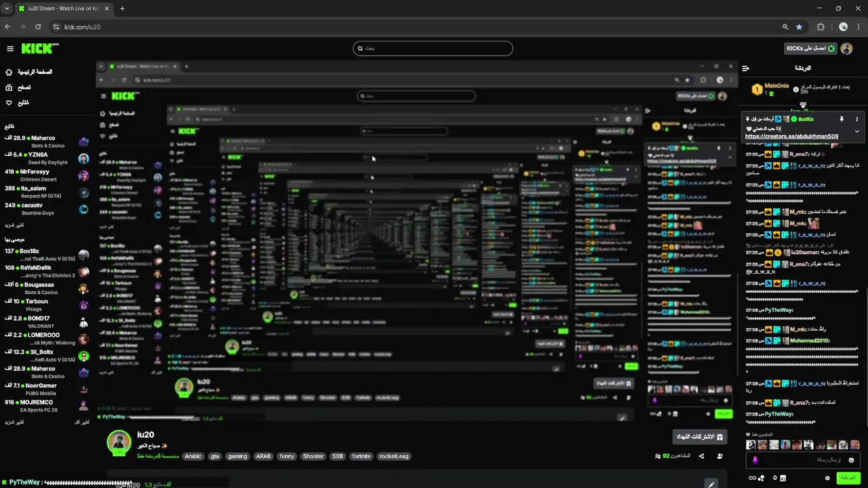Open YZNSA Dead By Daylight channel
This screenshot has width=868, height=488.
[x=46, y=159]
